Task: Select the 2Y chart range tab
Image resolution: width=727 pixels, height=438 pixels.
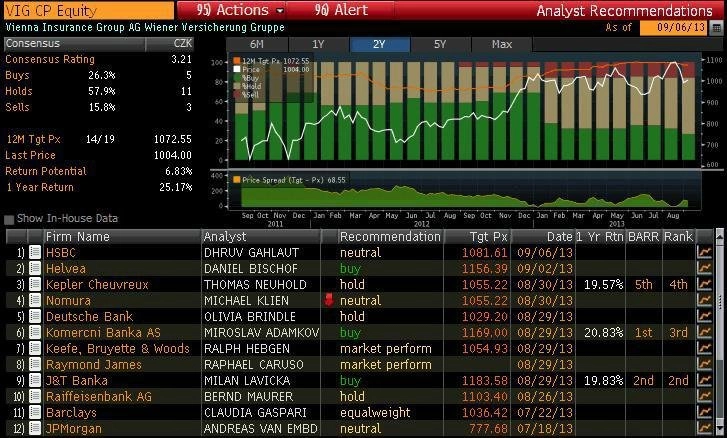Action: [379, 44]
